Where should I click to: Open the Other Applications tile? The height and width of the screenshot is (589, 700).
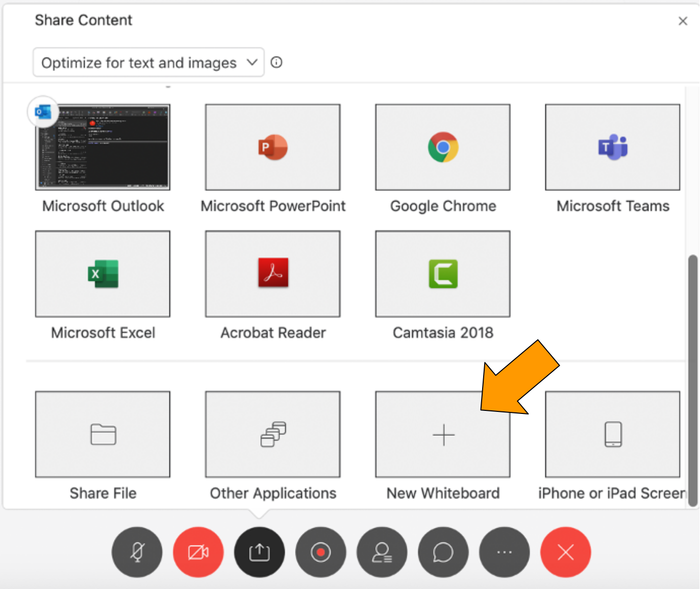[273, 434]
